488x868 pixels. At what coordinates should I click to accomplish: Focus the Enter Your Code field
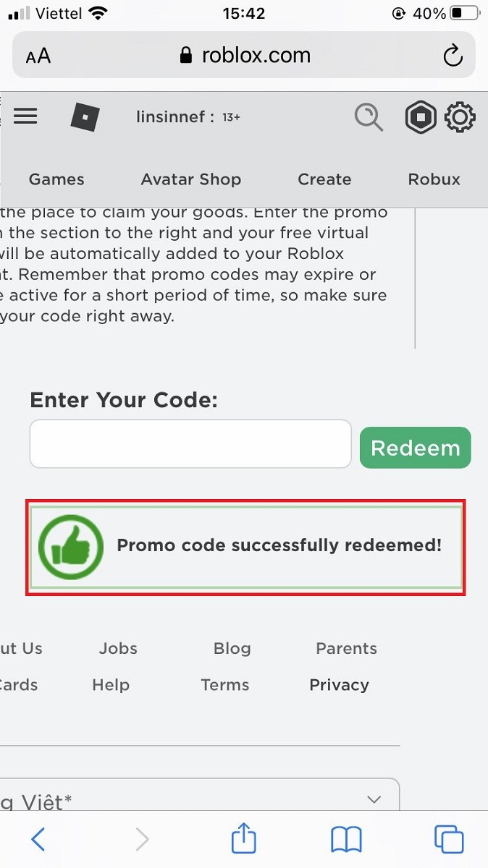190,444
